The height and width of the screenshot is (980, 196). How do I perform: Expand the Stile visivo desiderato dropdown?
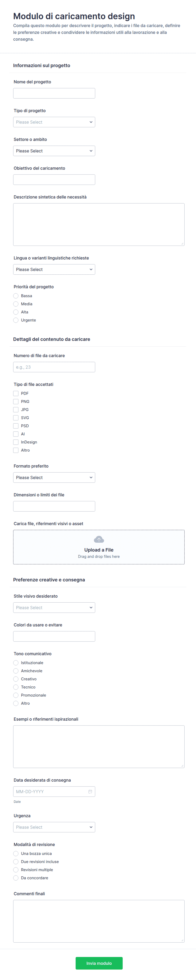54,607
